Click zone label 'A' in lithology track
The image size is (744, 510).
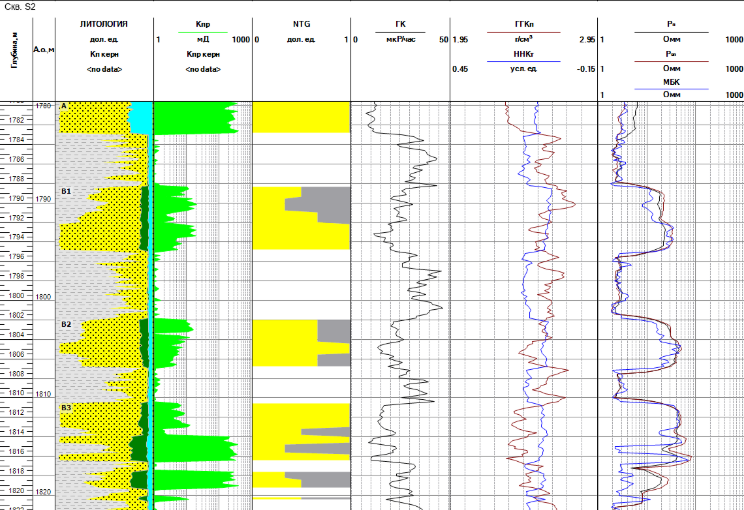point(64,106)
